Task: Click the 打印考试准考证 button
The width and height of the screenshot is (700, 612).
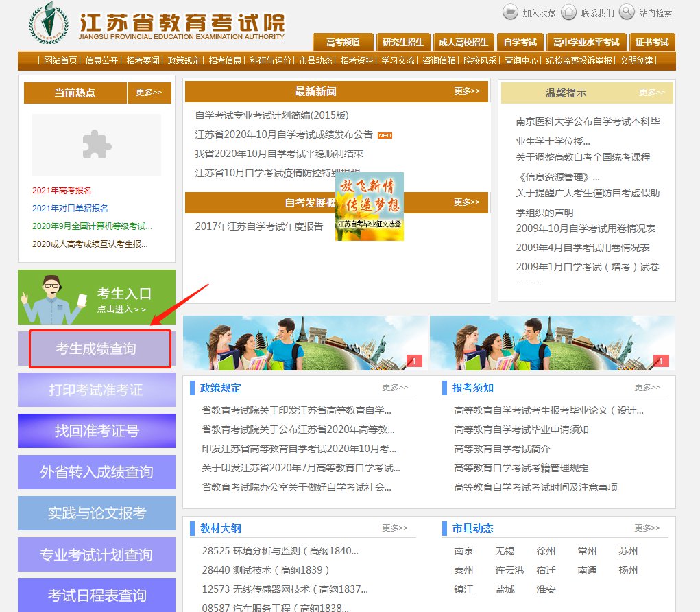Action: click(96, 390)
